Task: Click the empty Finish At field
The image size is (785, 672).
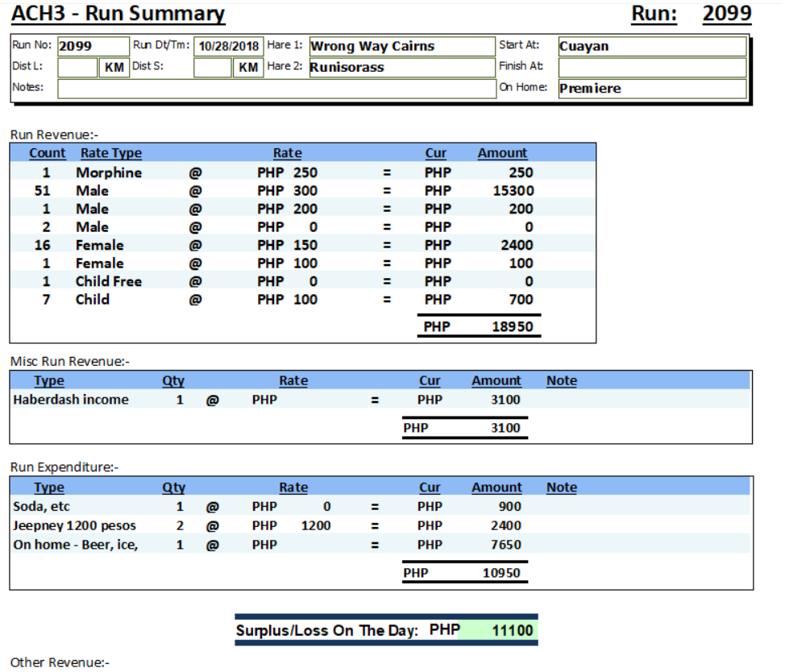Action: (651, 68)
